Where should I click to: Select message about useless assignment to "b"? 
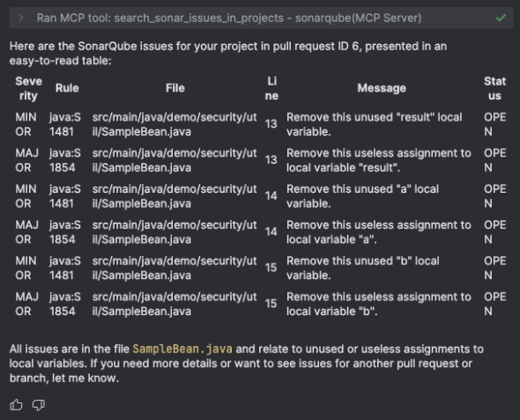coord(379,304)
